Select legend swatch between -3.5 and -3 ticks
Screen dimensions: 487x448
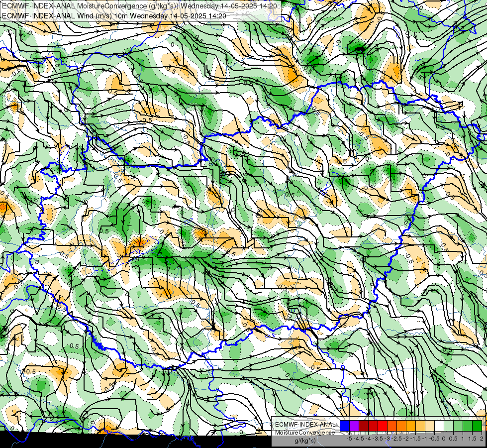(x=383, y=426)
